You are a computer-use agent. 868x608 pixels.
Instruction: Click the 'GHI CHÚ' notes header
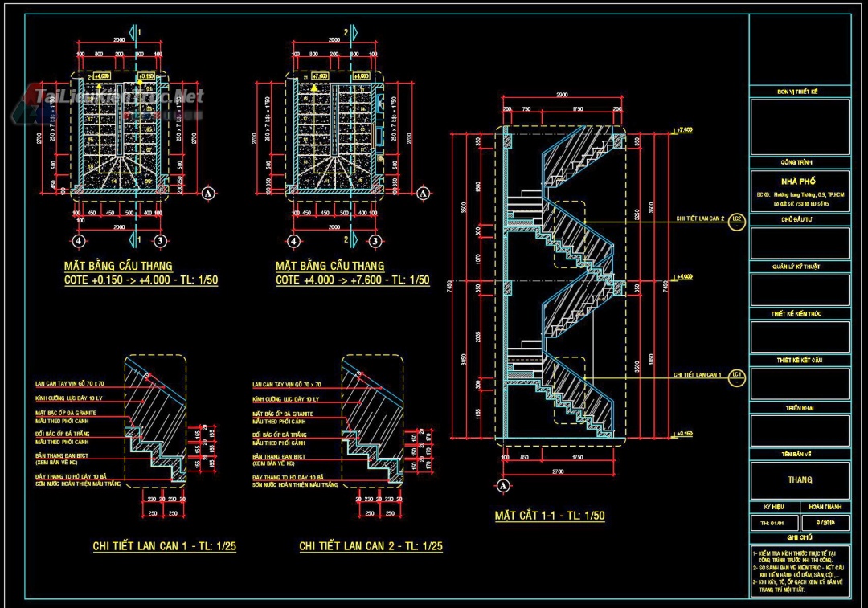800,538
